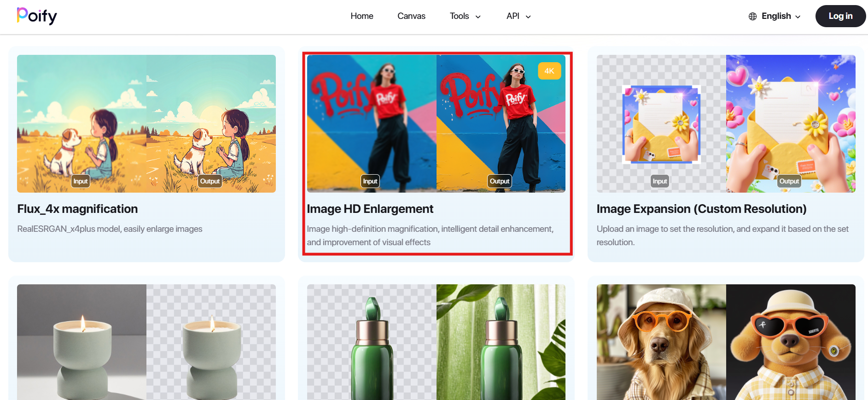The height and width of the screenshot is (400, 868).
Task: Click the Input label on Image Expansion card
Action: (660, 181)
